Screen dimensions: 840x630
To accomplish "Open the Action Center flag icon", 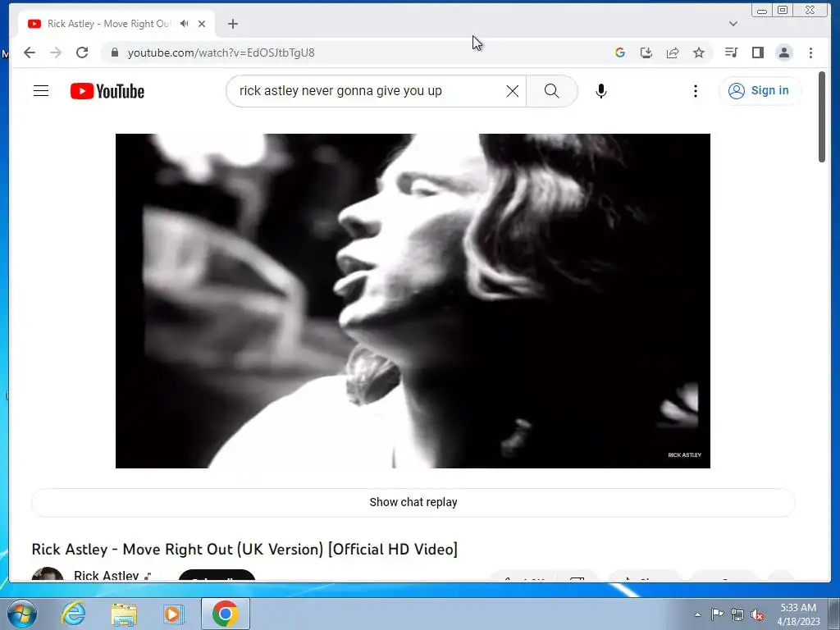I will coord(717,614).
